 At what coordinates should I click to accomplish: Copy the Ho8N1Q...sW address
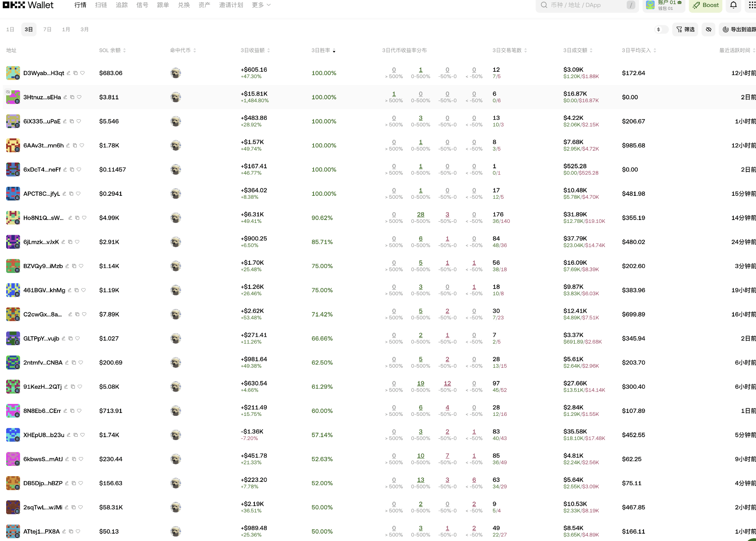click(77, 218)
